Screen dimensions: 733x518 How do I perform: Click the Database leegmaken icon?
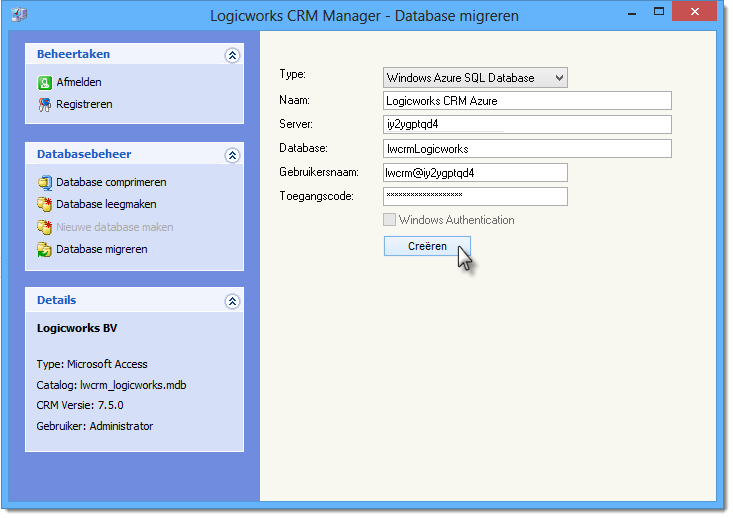pyautogui.click(x=44, y=204)
